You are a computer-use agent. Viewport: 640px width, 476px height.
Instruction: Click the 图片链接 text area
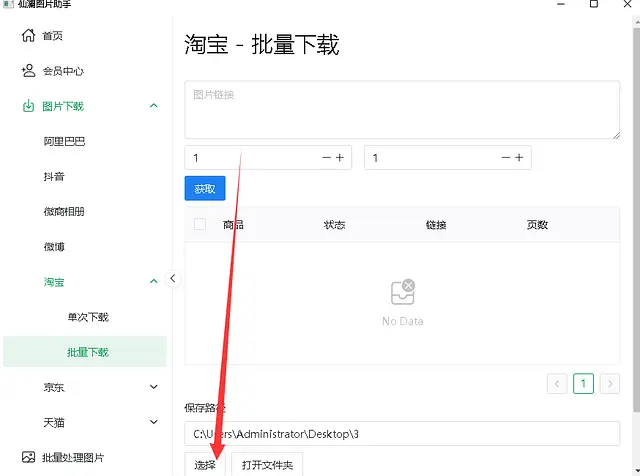(x=402, y=109)
